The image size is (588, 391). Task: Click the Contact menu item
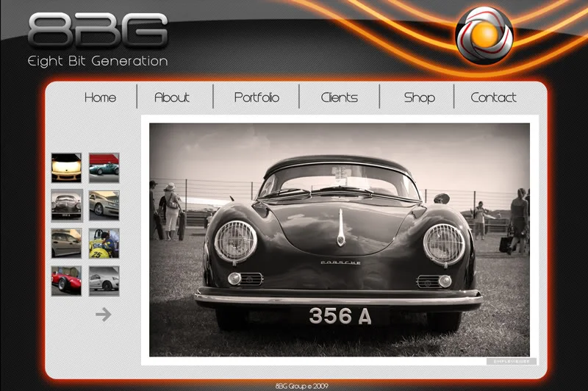(x=493, y=98)
